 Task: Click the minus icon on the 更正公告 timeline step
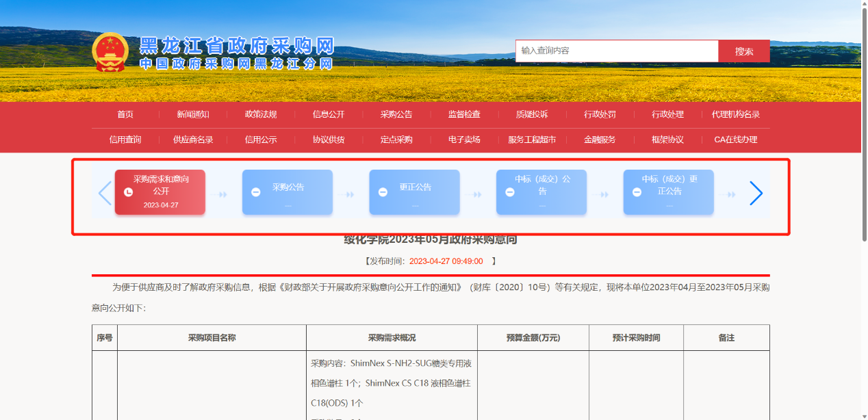[383, 192]
